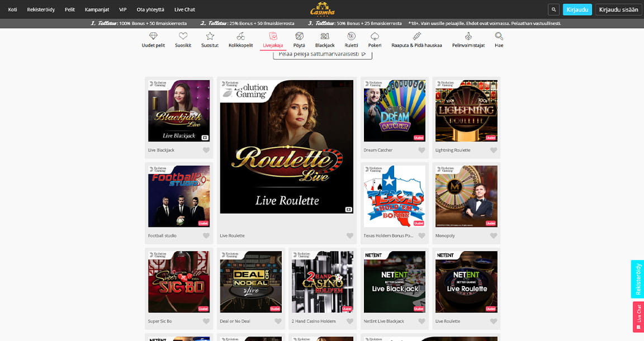The image size is (644, 341).
Task: Select the Suositut star icon
Action: coord(210,36)
